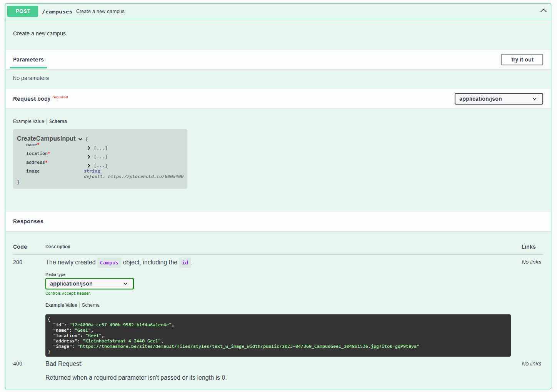557x392 pixels.
Task: Click the Campus inline code label
Action: 109,262
